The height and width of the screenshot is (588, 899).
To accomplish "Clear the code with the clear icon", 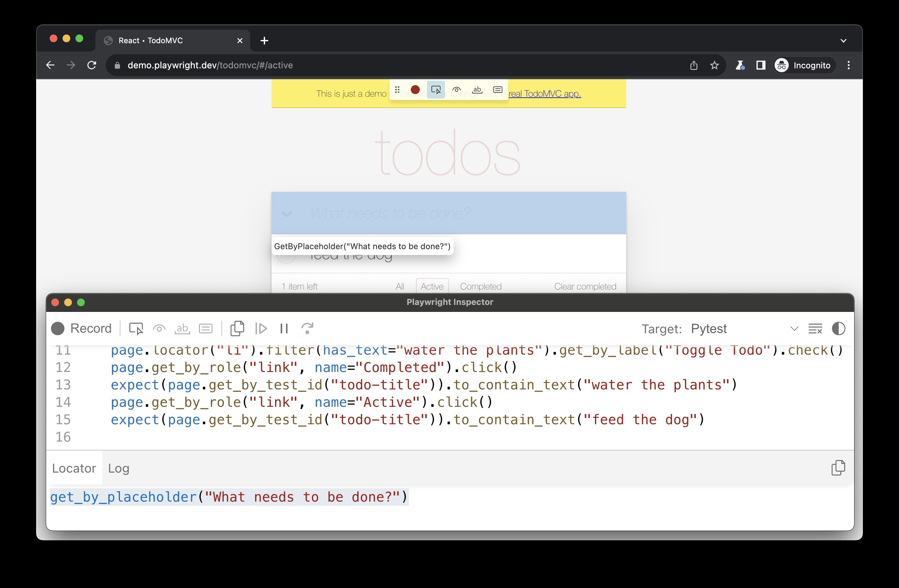I will [x=815, y=328].
